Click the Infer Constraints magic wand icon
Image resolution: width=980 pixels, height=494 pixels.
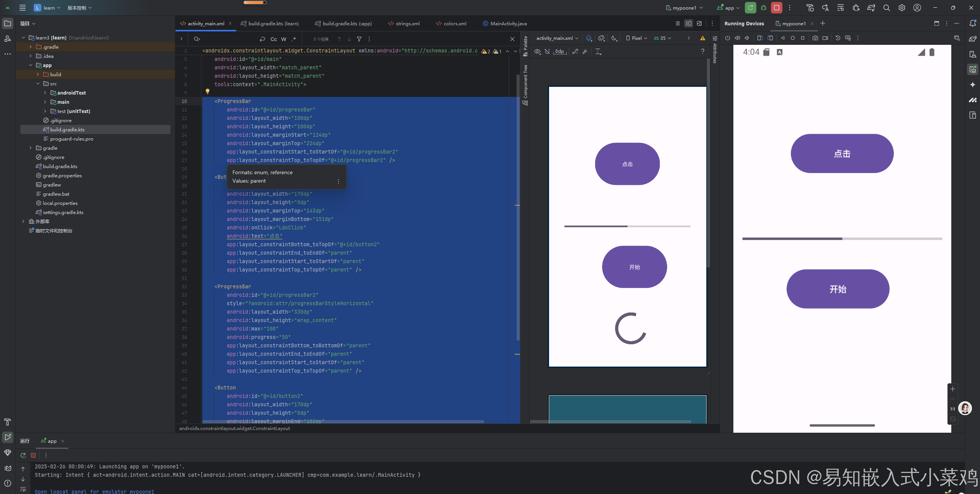(585, 51)
